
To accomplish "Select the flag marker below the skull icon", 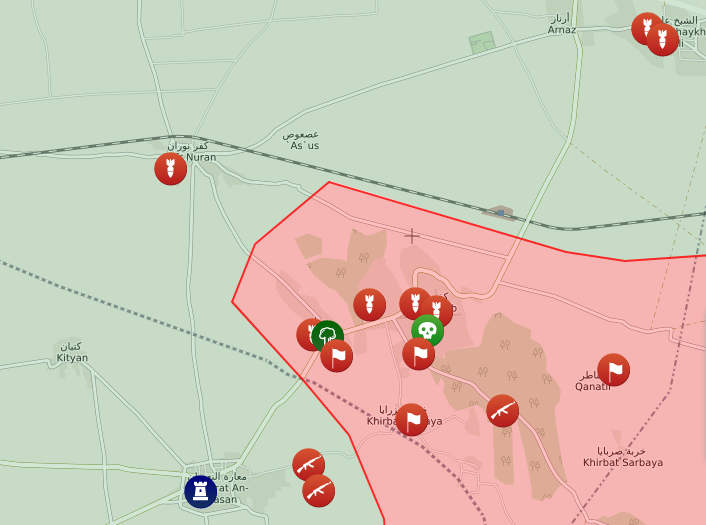I will 418,354.
